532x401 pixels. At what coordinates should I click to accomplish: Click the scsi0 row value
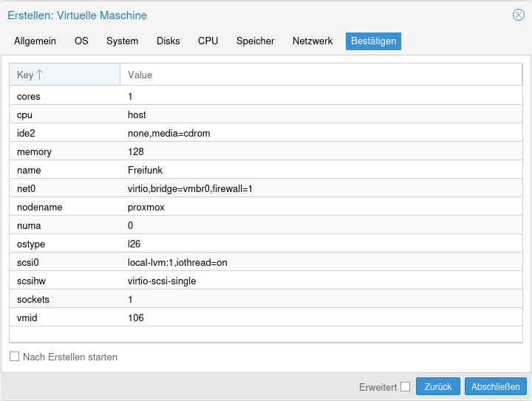(x=176, y=262)
